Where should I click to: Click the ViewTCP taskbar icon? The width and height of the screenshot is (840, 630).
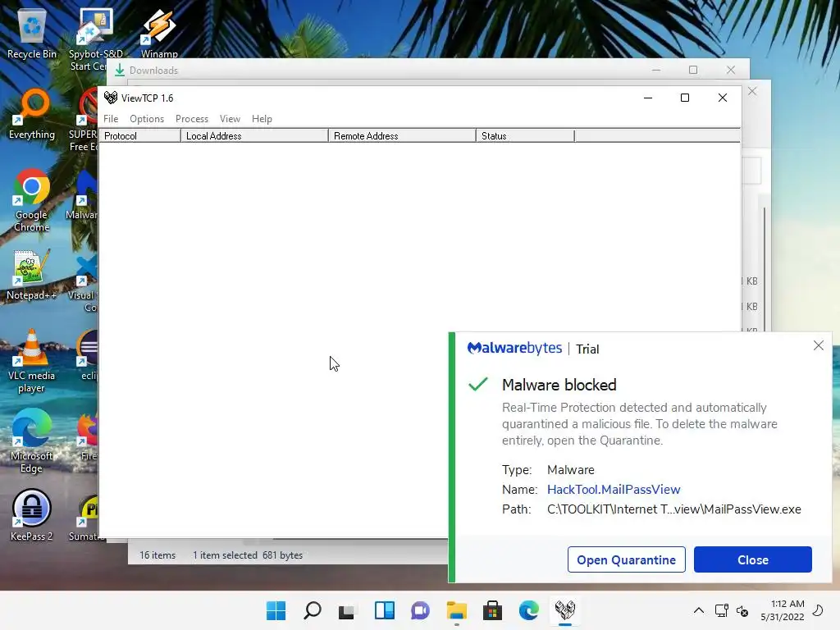pyautogui.click(x=564, y=610)
